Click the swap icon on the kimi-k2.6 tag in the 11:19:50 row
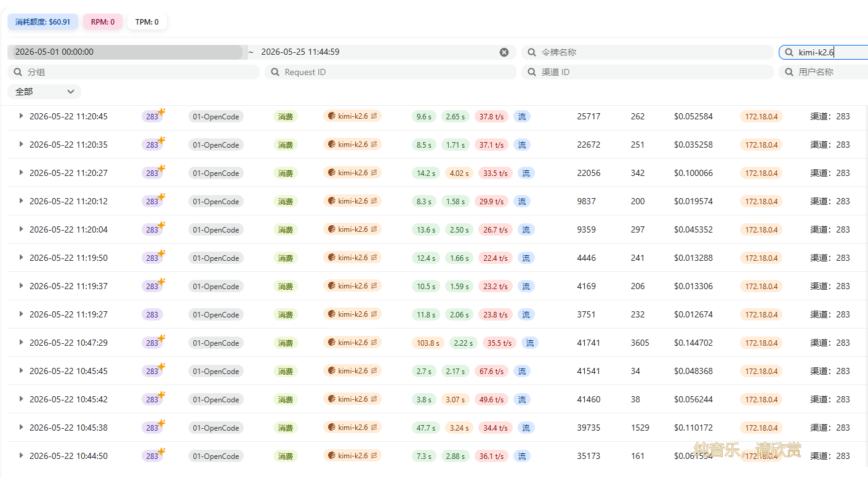 pyautogui.click(x=374, y=258)
